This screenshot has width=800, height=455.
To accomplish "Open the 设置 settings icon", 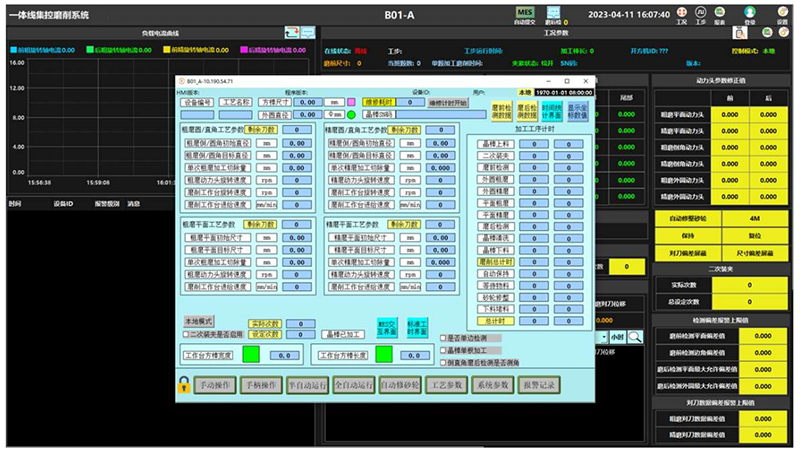I will click(x=780, y=14).
